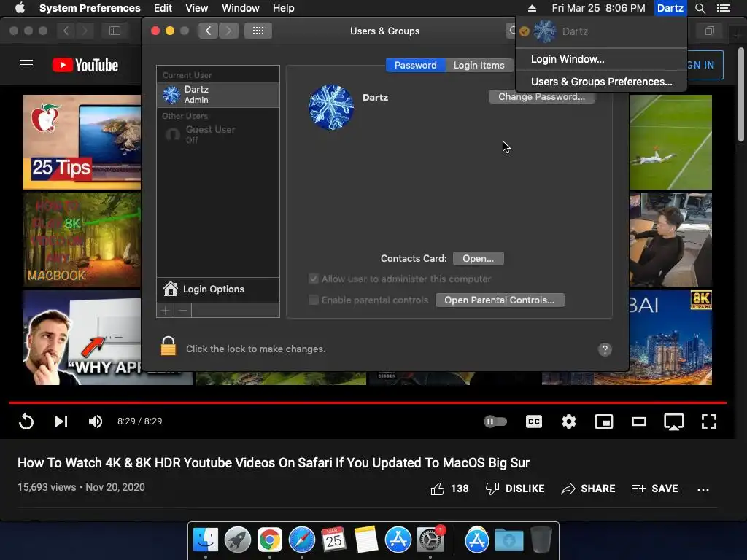The image size is (747, 560).
Task: Open the Edit menu in menu bar
Action: click(x=163, y=8)
